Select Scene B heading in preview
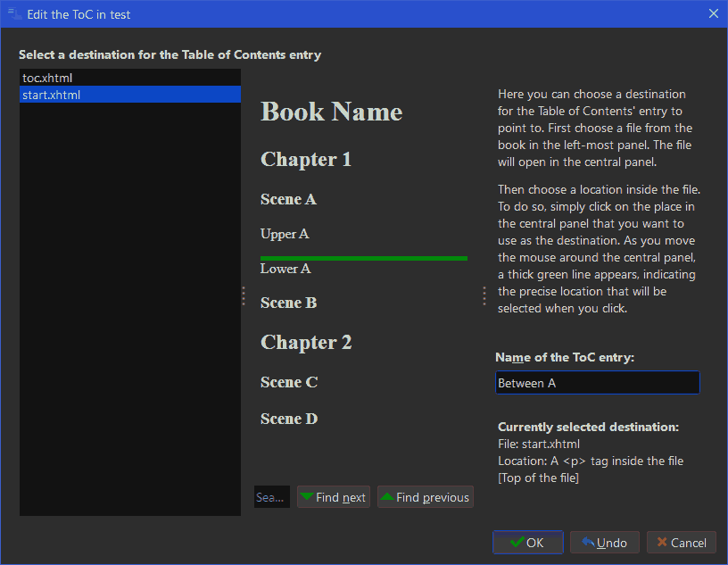The height and width of the screenshot is (565, 728). pyautogui.click(x=288, y=303)
